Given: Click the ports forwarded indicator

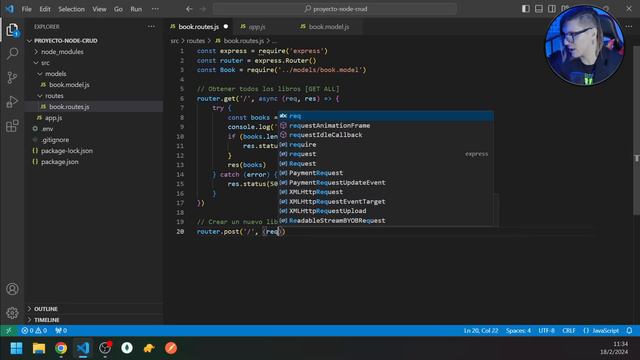Looking at the screenshot, I should (61, 331).
